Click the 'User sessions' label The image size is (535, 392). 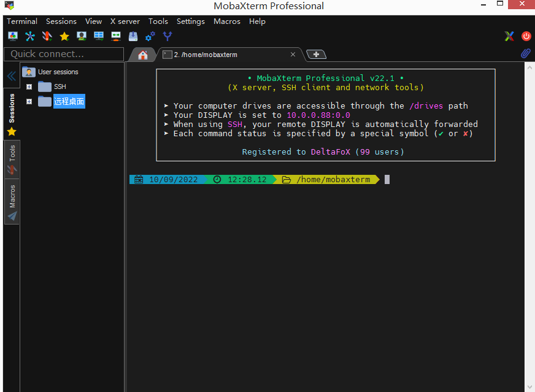[58, 72]
